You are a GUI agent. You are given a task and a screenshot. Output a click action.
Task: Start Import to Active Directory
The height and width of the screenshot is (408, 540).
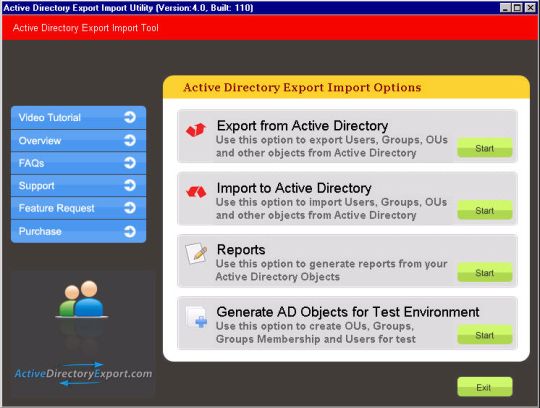(485, 210)
